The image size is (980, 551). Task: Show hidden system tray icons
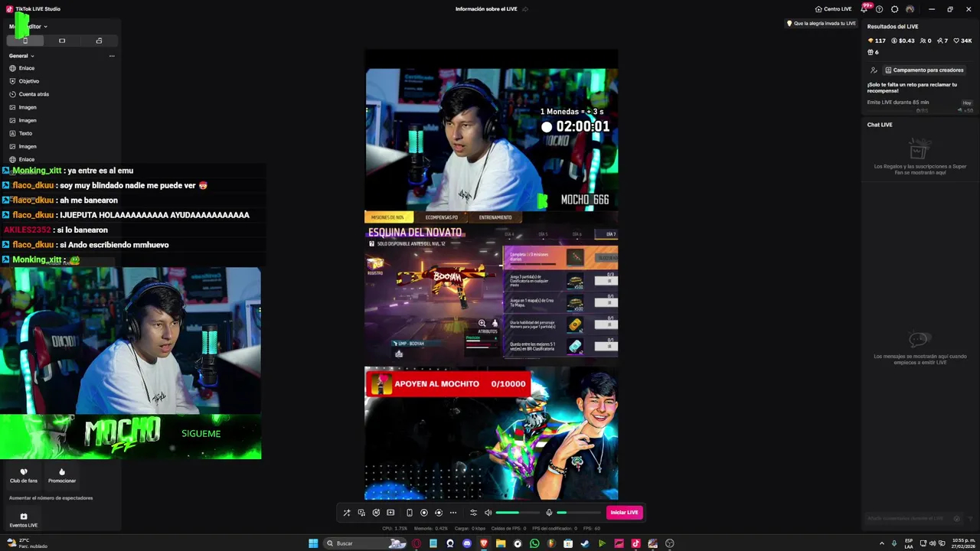881,543
